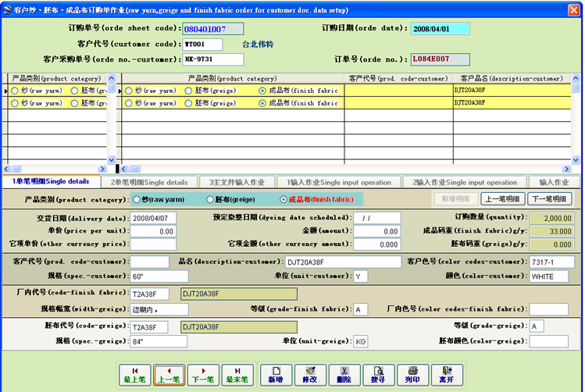Select greige radio in details panel
The height and width of the screenshot is (392, 585).
(x=210, y=200)
